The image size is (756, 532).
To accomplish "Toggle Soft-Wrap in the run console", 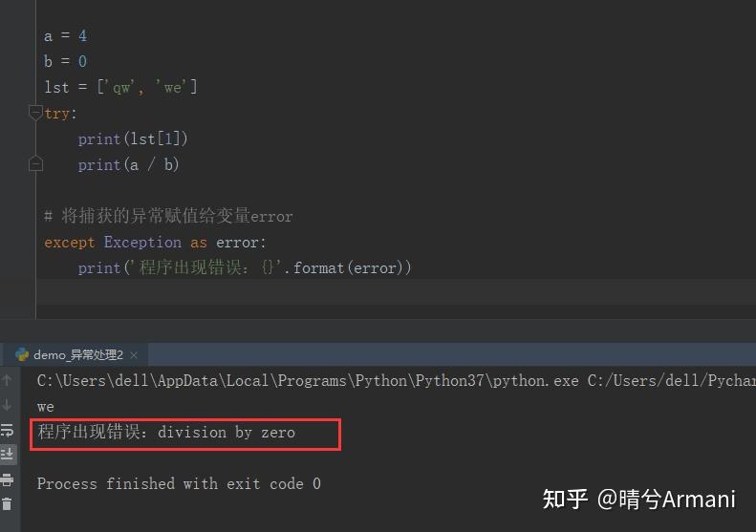I will pos(7,430).
